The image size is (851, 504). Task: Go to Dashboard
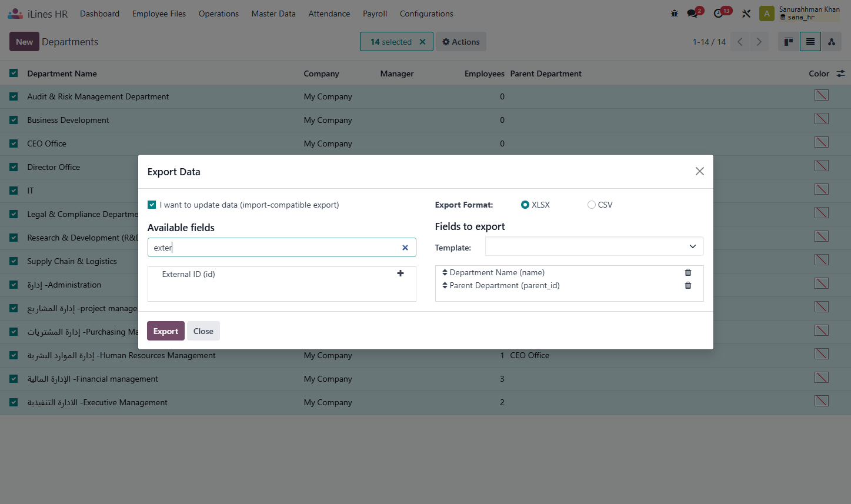coord(99,14)
